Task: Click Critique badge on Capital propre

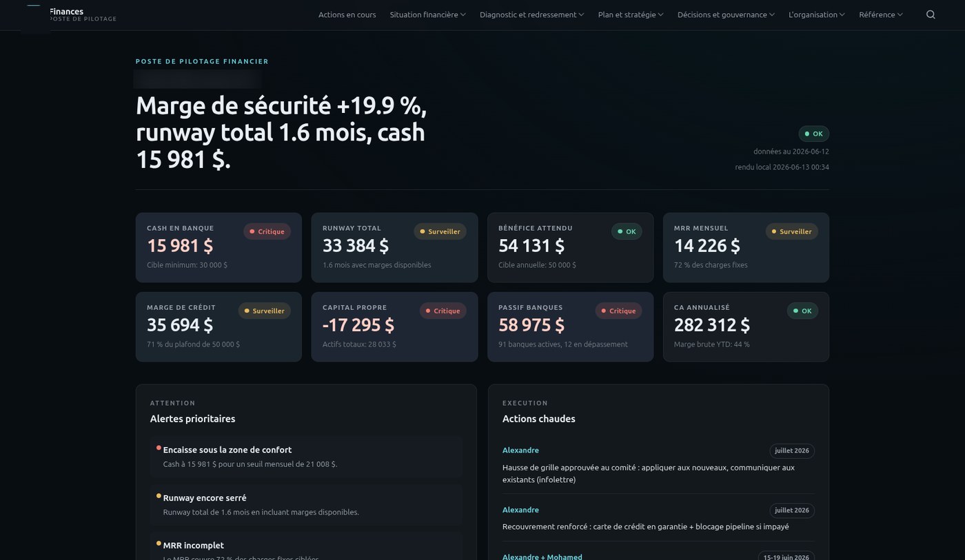Action: click(x=443, y=311)
